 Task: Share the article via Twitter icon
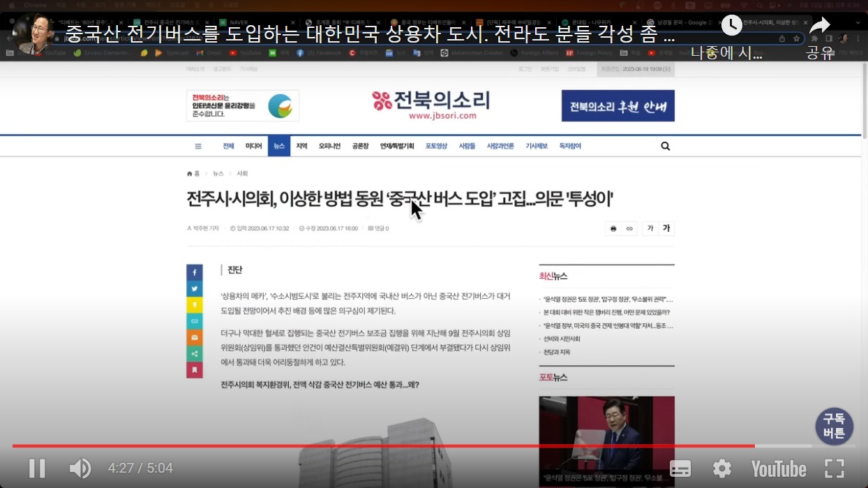[195, 289]
